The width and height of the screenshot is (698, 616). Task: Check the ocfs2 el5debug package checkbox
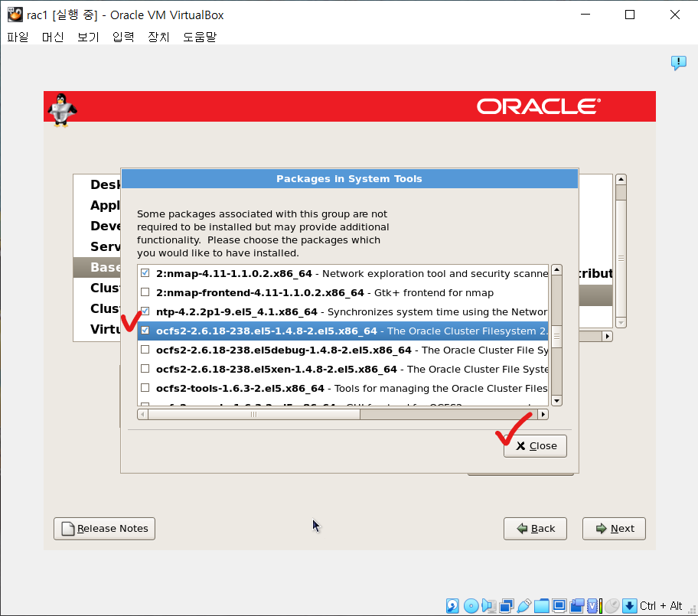[145, 350]
